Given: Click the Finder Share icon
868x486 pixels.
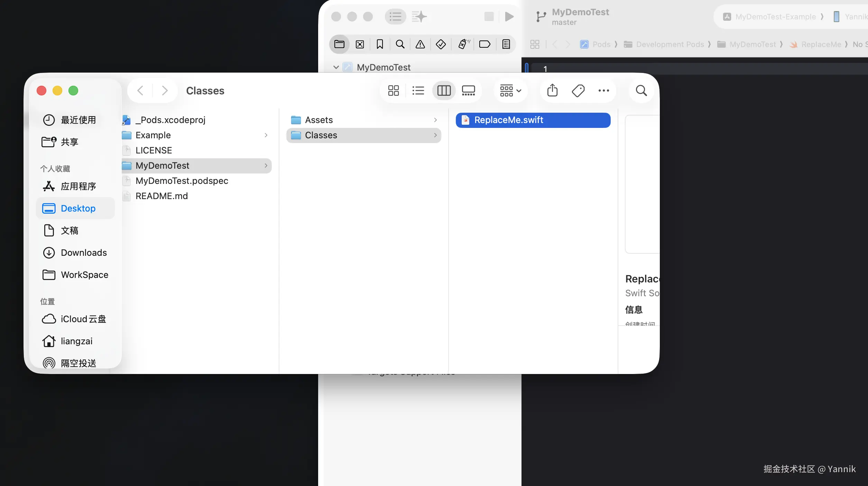Looking at the screenshot, I should [x=552, y=91].
